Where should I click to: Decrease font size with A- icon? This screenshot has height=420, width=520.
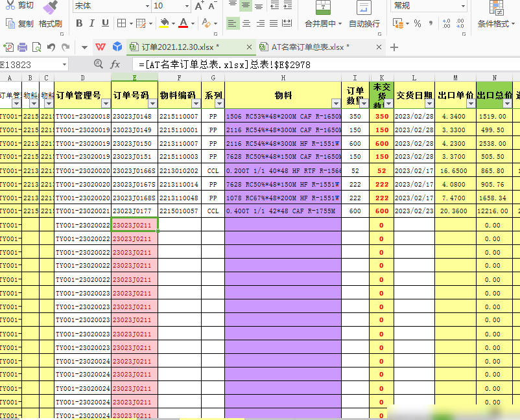pyautogui.click(x=212, y=6)
